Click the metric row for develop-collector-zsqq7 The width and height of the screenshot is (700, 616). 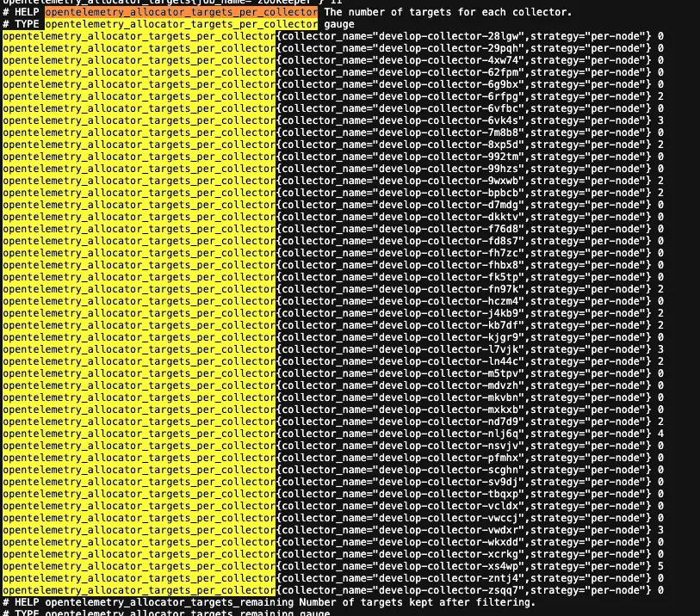tap(333, 590)
